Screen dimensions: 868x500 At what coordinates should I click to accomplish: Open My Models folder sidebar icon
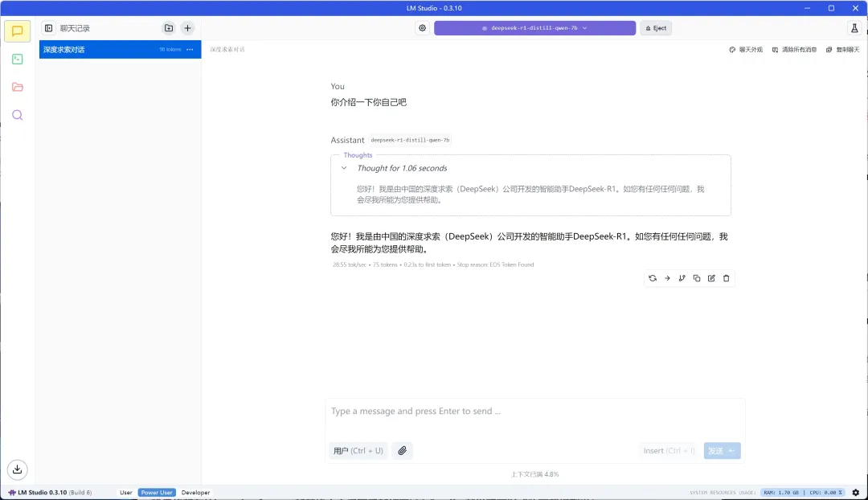coord(17,87)
